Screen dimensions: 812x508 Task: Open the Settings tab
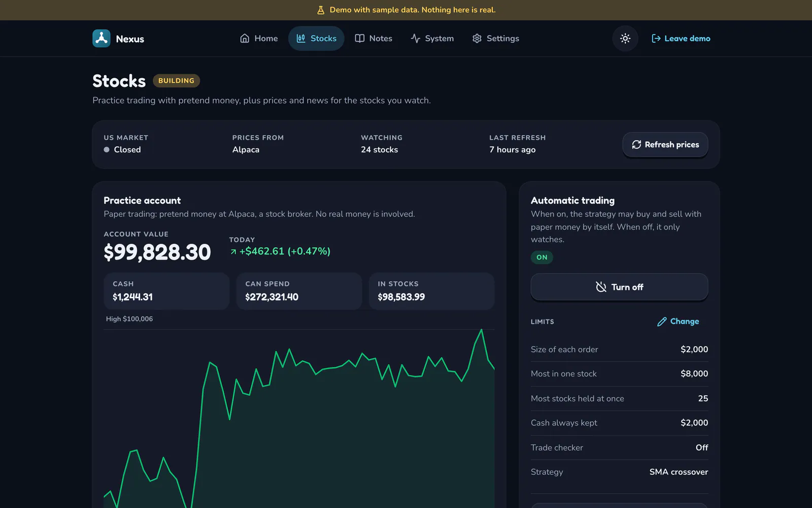coord(496,39)
